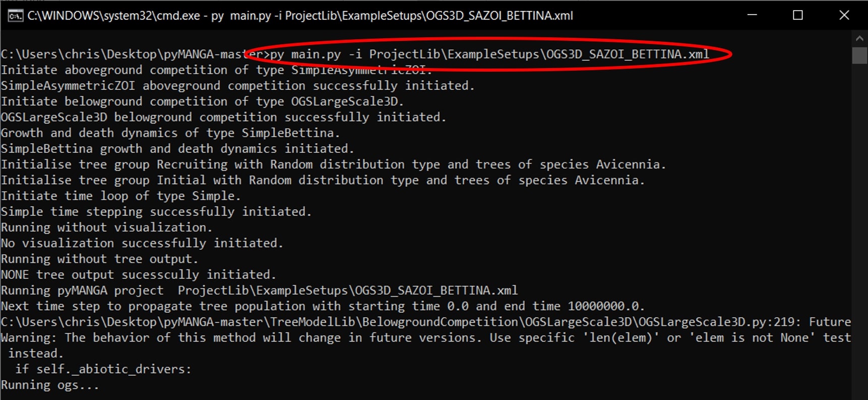
Task: Maximize the command prompt window
Action: [798, 15]
